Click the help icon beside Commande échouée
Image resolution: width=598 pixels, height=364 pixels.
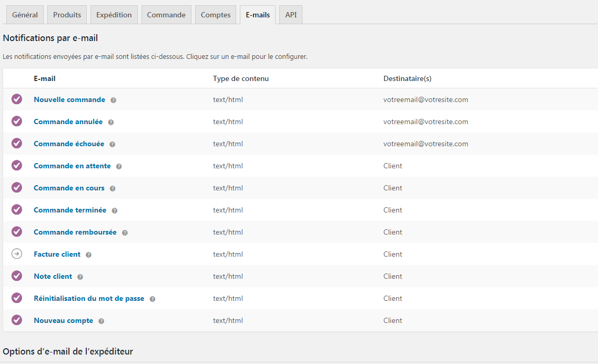[111, 144]
